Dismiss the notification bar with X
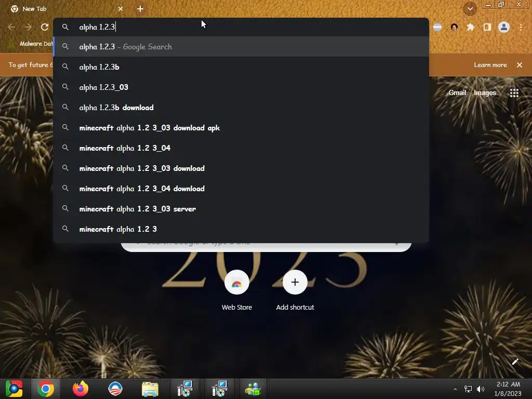The height and width of the screenshot is (399, 532). tap(520, 65)
